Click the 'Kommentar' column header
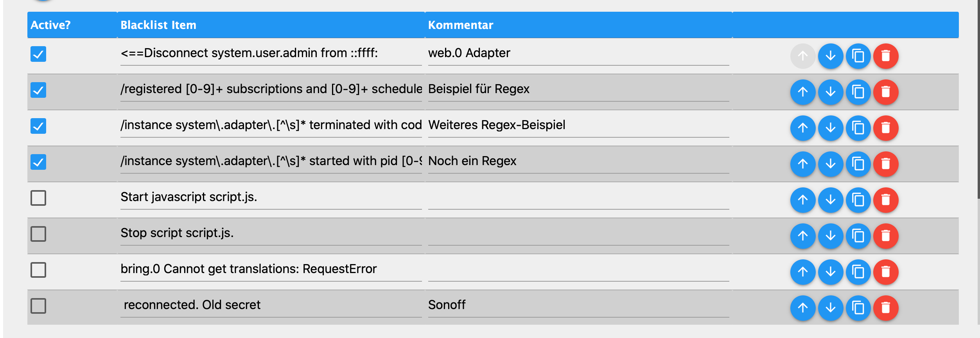The width and height of the screenshot is (980, 338). coord(460,25)
